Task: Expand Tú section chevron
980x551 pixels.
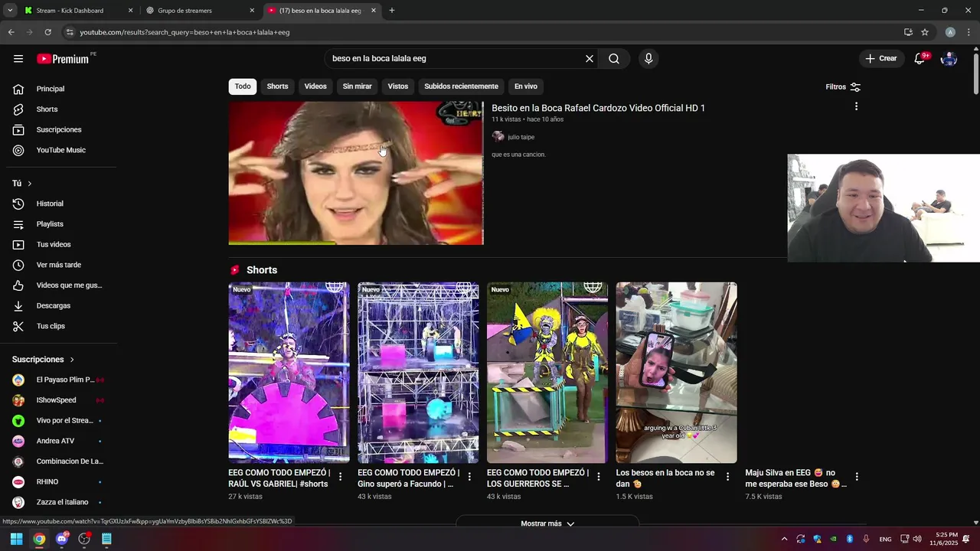Action: (30, 184)
